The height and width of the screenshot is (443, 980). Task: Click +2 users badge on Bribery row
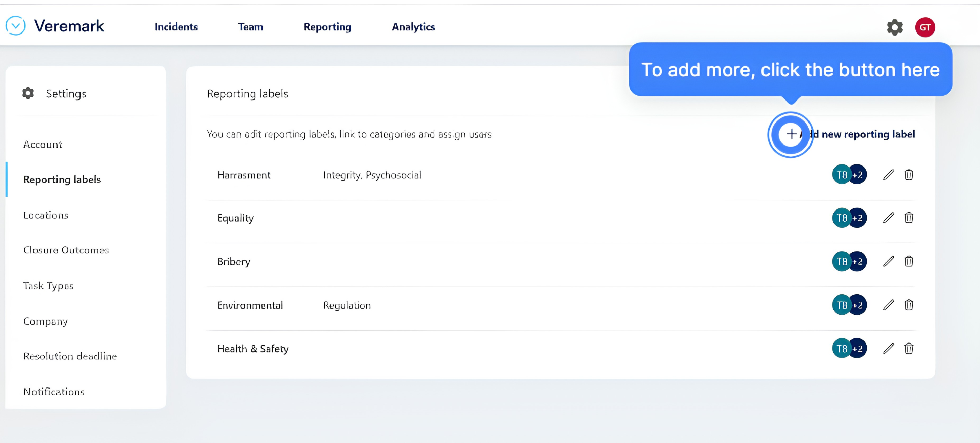point(859,262)
